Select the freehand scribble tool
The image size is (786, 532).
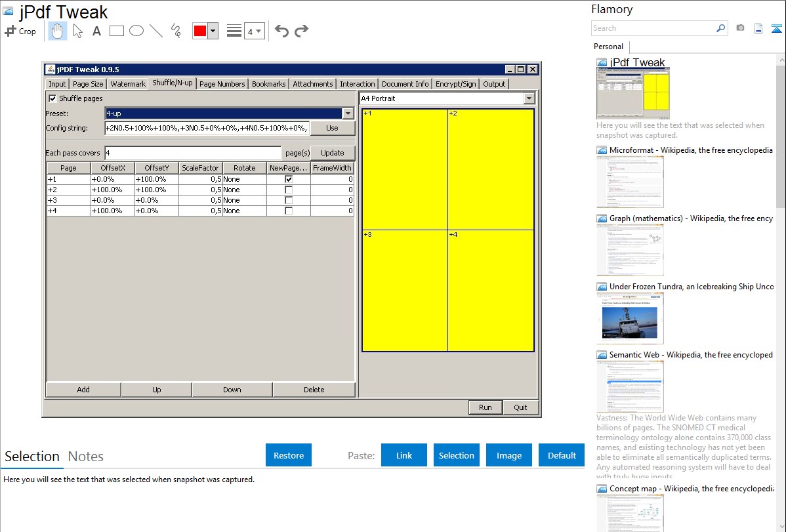click(x=176, y=31)
